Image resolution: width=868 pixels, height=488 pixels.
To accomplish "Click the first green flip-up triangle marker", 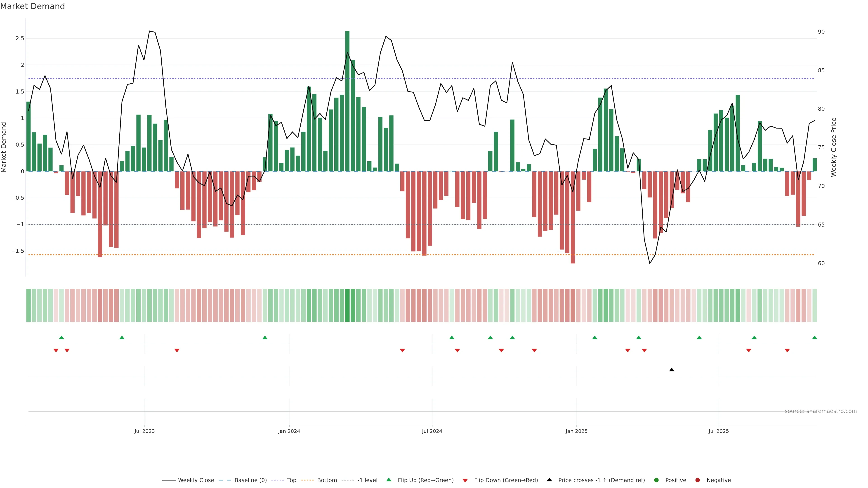I will coord(61,338).
